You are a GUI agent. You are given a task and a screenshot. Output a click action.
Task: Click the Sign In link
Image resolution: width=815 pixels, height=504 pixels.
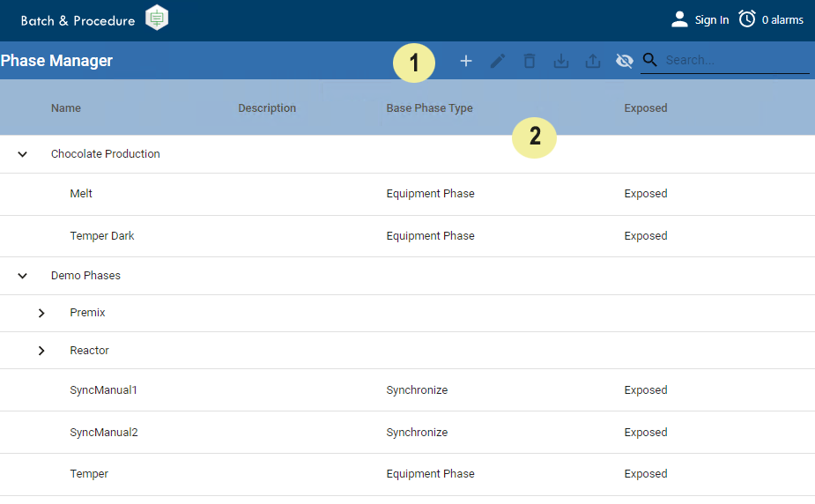point(711,20)
